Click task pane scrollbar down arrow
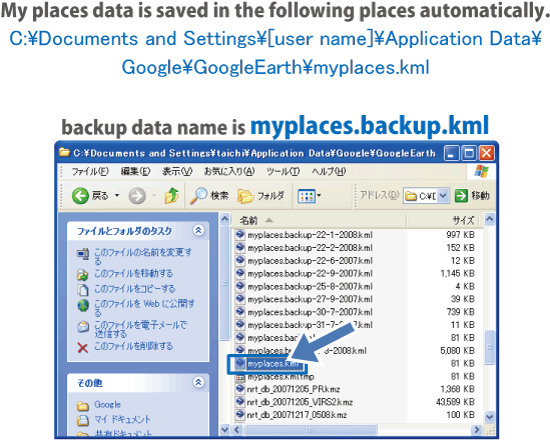 224,429
